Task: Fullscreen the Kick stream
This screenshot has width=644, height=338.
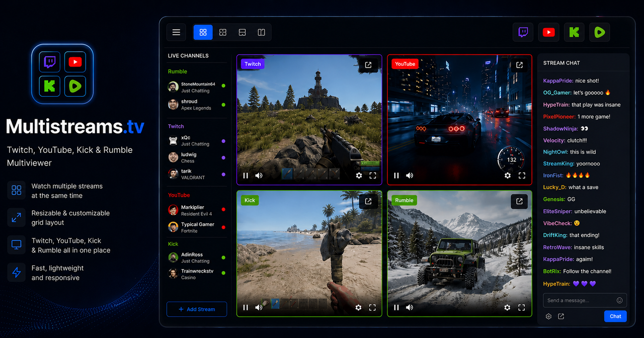Action: tap(372, 307)
